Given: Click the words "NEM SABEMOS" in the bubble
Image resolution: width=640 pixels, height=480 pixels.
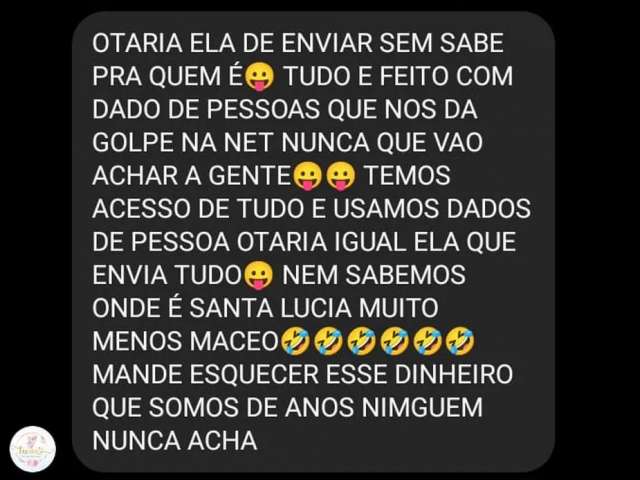Looking at the screenshot, I should pyautogui.click(x=374, y=275).
